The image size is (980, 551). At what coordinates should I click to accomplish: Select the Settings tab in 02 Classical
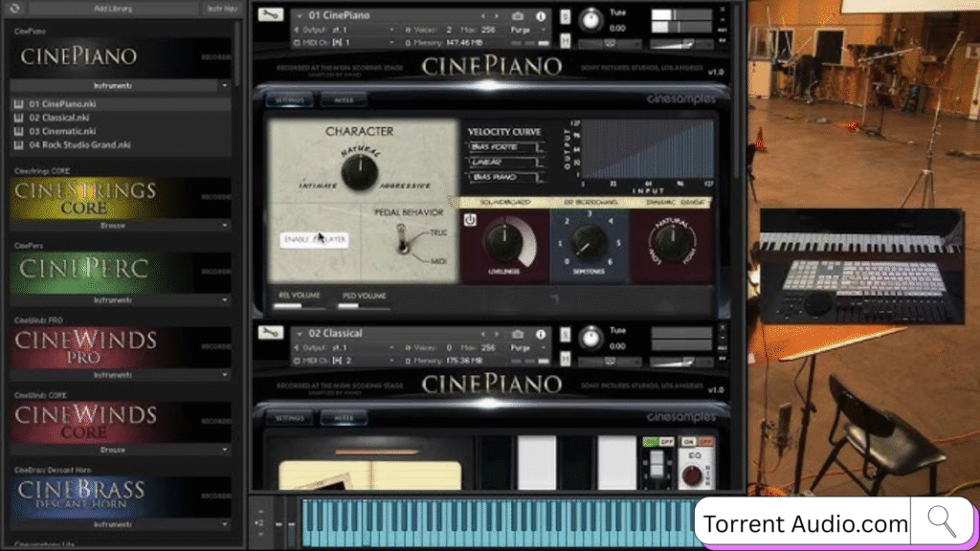coord(289,417)
